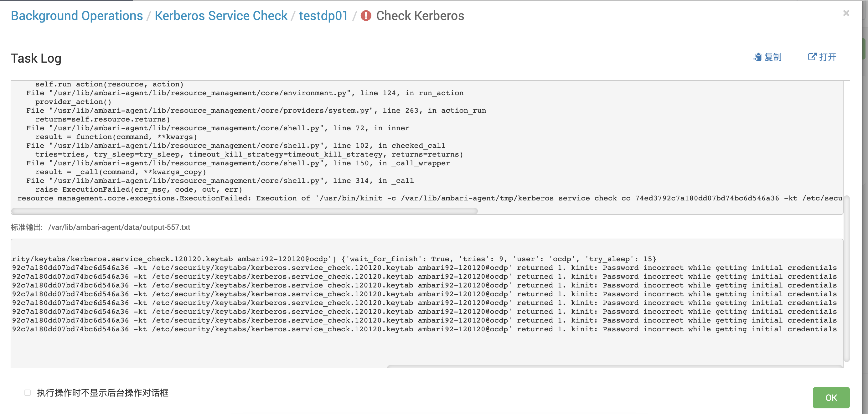The height and width of the screenshot is (414, 868).
Task: Copy the task log (复制)
Action: 767,57
